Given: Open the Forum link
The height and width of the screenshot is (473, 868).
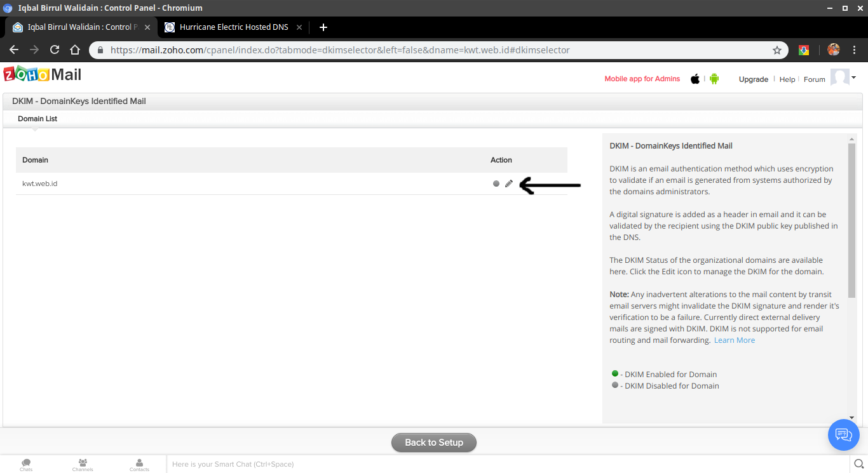Looking at the screenshot, I should click(814, 79).
